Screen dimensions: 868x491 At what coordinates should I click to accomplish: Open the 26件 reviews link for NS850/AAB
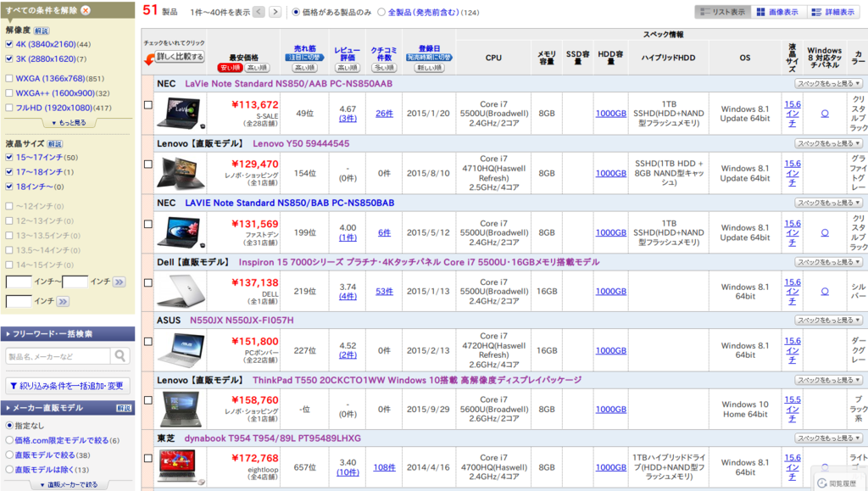click(384, 114)
